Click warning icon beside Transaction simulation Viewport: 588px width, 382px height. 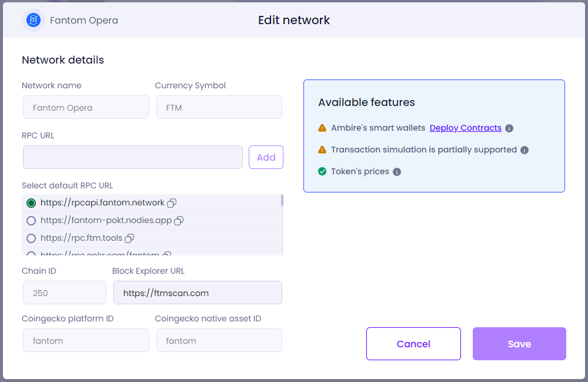pyautogui.click(x=322, y=150)
